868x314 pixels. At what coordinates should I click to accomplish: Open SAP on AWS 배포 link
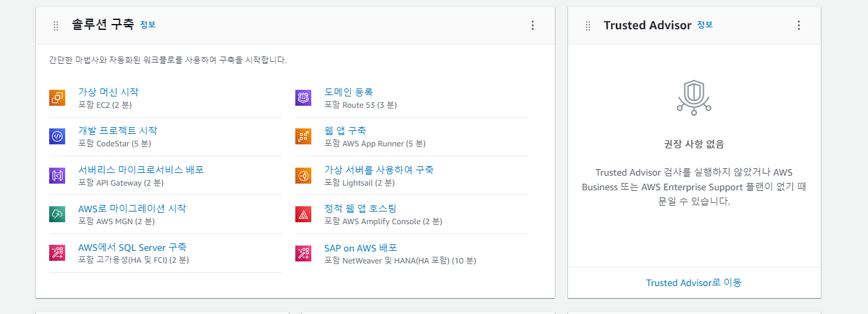click(x=361, y=247)
